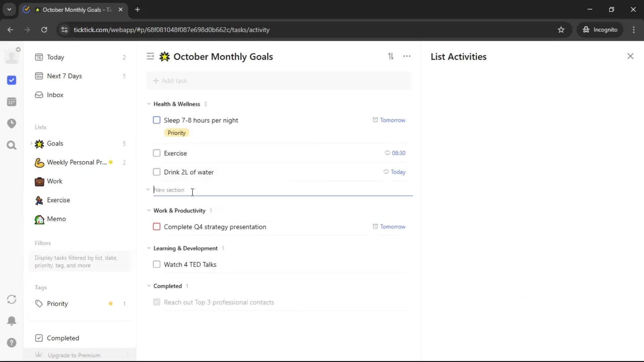Collapse the Health & Wellness section
The width and height of the screenshot is (644, 362).
tap(149, 104)
